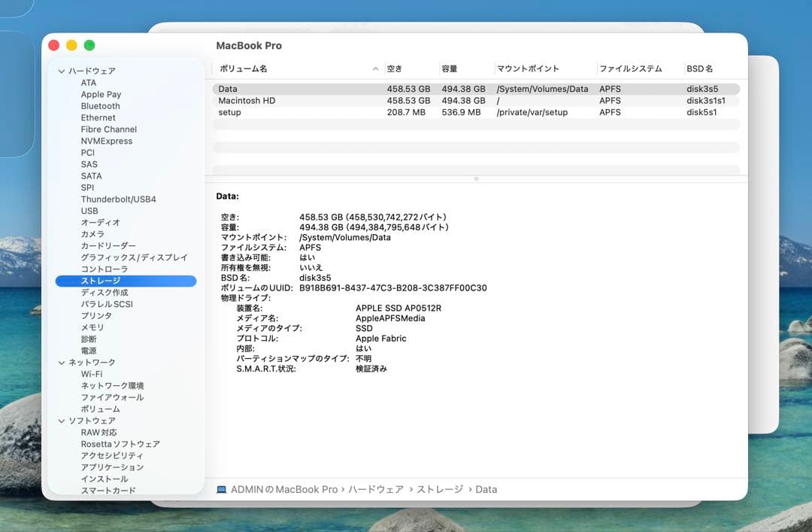The image size is (812, 532).
Task: Click /private/var/setup mount point cell
Action: pyautogui.click(x=532, y=113)
